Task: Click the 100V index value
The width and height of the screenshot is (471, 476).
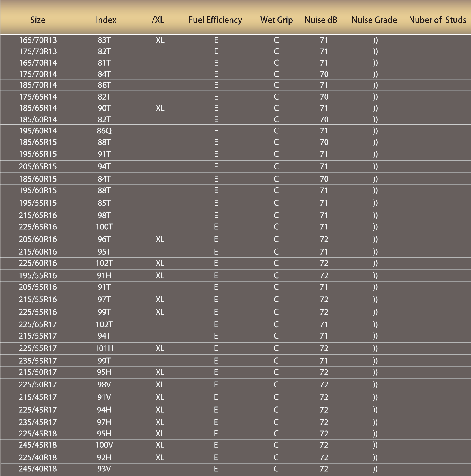Action: pos(104,445)
